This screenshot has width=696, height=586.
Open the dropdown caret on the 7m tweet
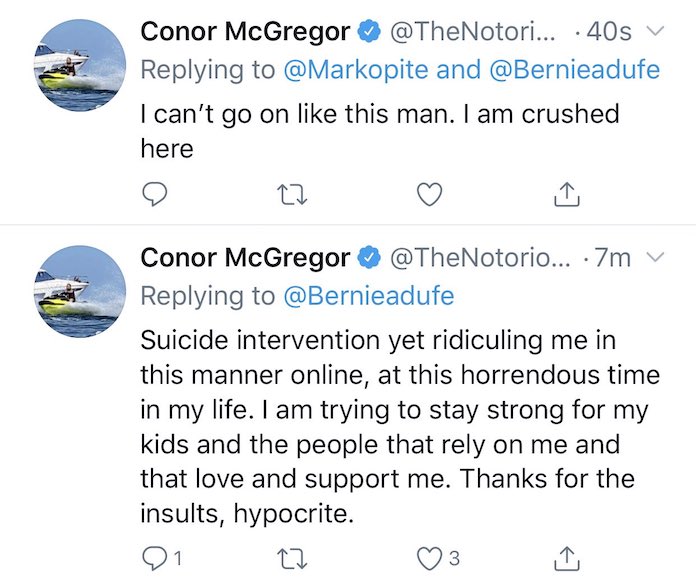click(x=656, y=258)
